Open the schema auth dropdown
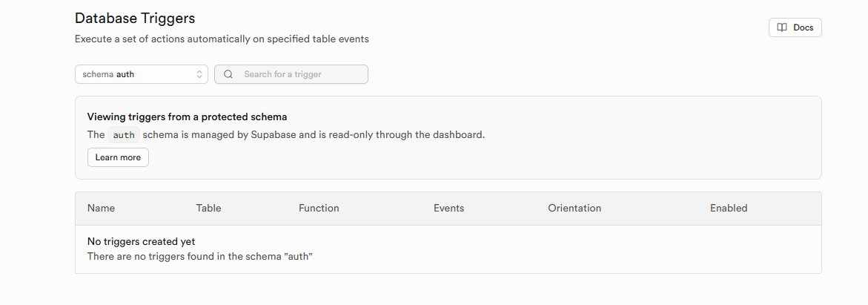This screenshot has width=868, height=305. (x=141, y=74)
